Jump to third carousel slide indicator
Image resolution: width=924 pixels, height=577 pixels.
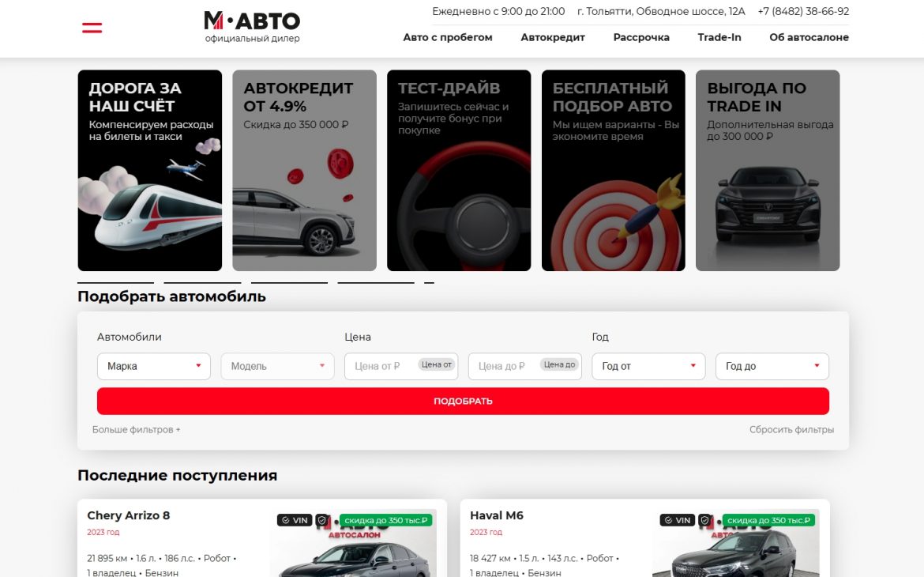pos(289,283)
